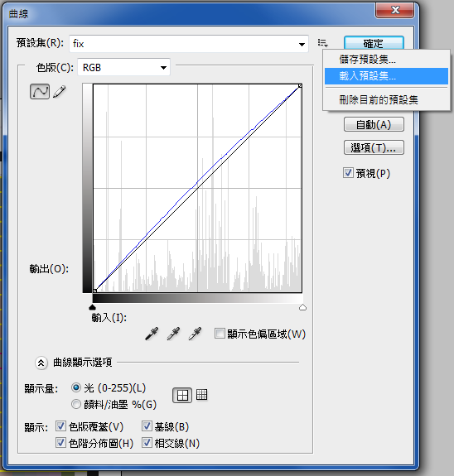Open the 色版 RGB channel dropdown
This screenshot has width=454, height=476.
coord(124,67)
